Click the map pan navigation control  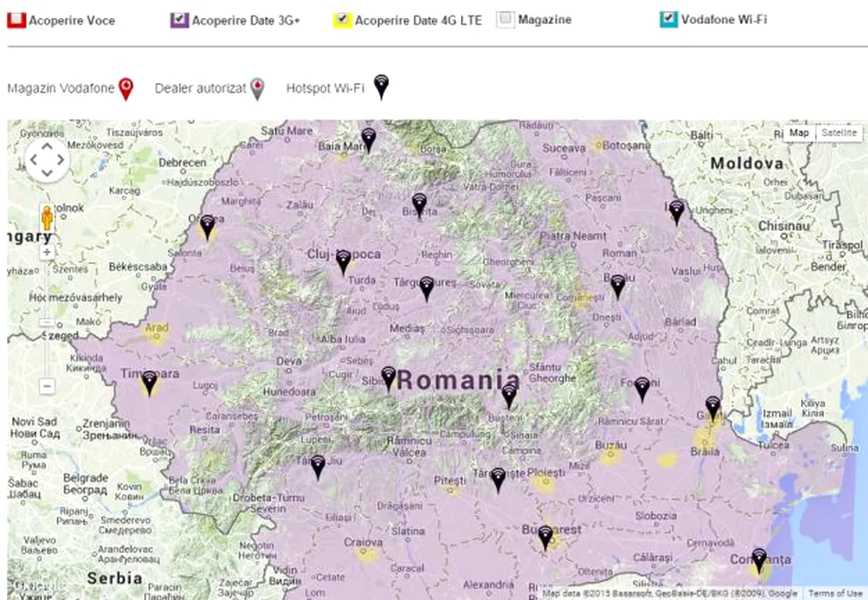pyautogui.click(x=46, y=159)
